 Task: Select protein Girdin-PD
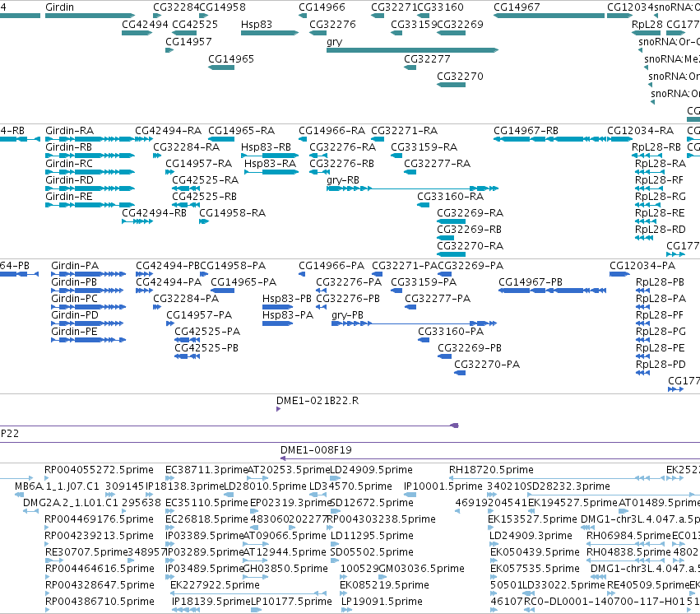click(x=88, y=323)
